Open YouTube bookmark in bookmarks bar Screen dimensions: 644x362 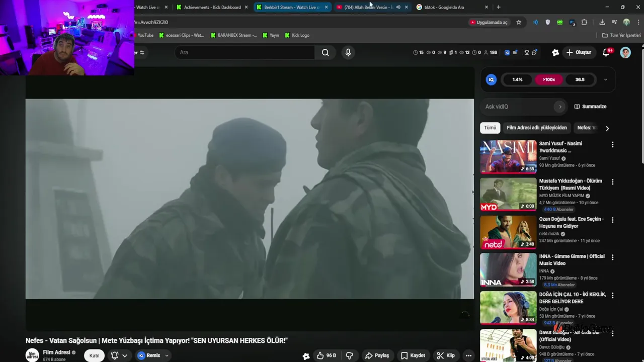coord(144,35)
